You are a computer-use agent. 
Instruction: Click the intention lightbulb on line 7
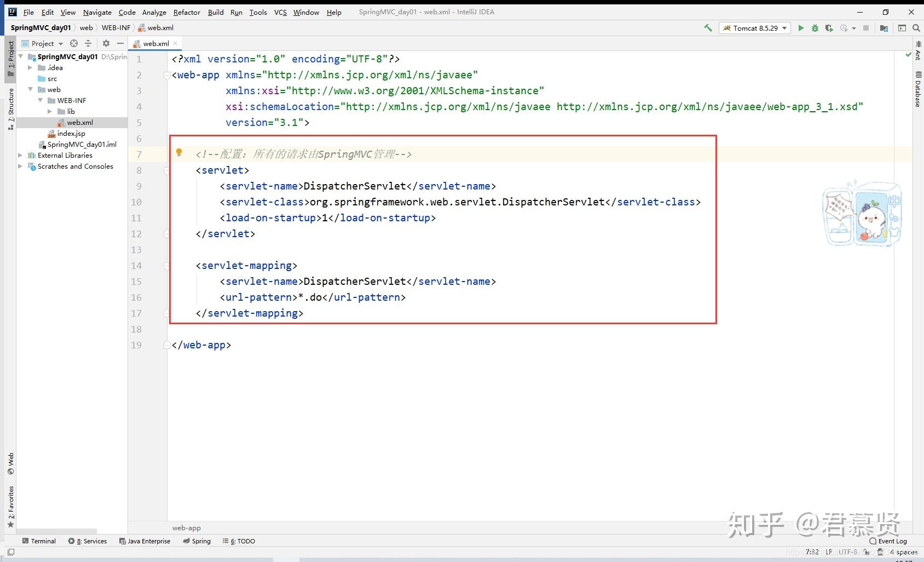click(179, 152)
